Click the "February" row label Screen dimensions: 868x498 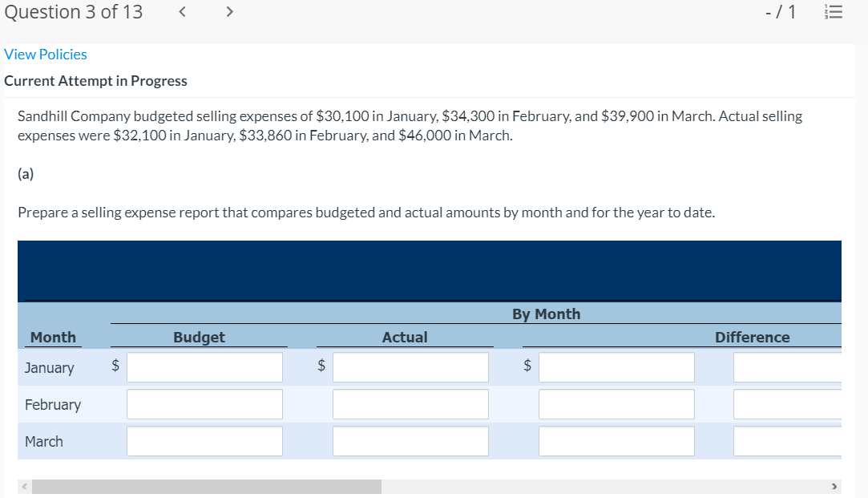click(x=53, y=405)
